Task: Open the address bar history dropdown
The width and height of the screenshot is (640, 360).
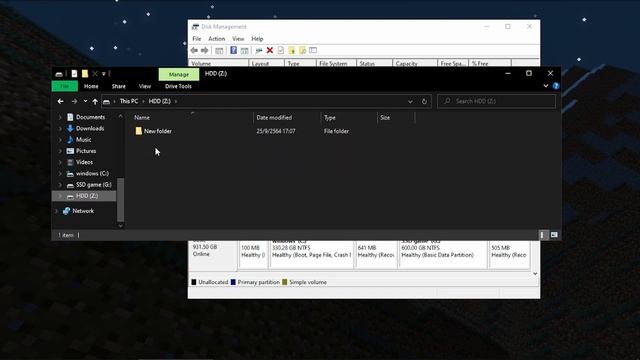Action: (x=410, y=101)
